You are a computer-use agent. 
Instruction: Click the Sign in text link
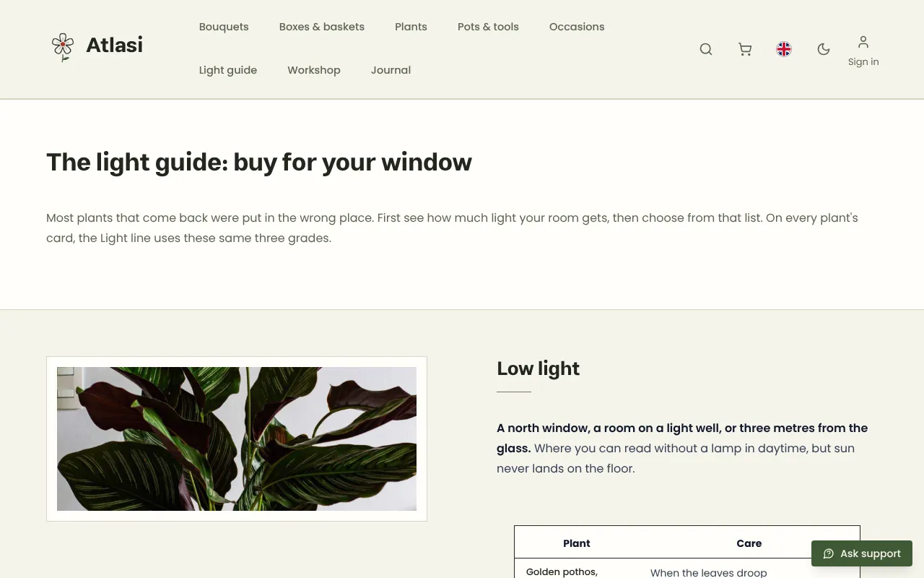coord(863,61)
